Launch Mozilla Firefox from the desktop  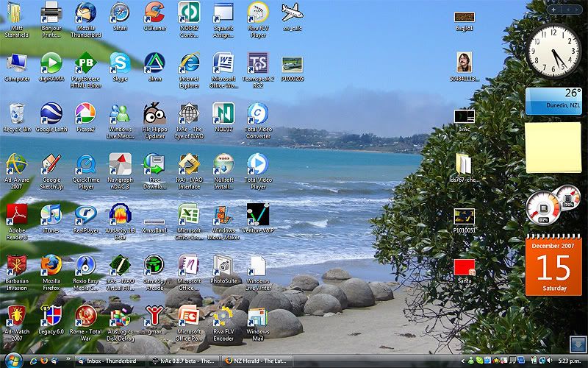coord(51,266)
